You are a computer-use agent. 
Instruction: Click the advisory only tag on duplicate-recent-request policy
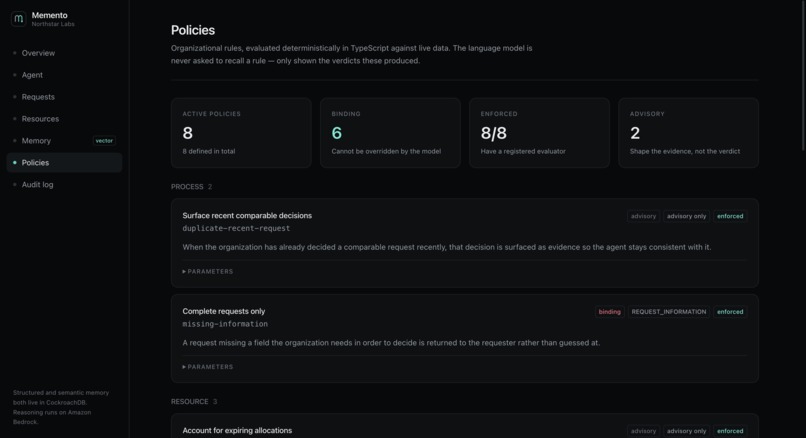686,216
